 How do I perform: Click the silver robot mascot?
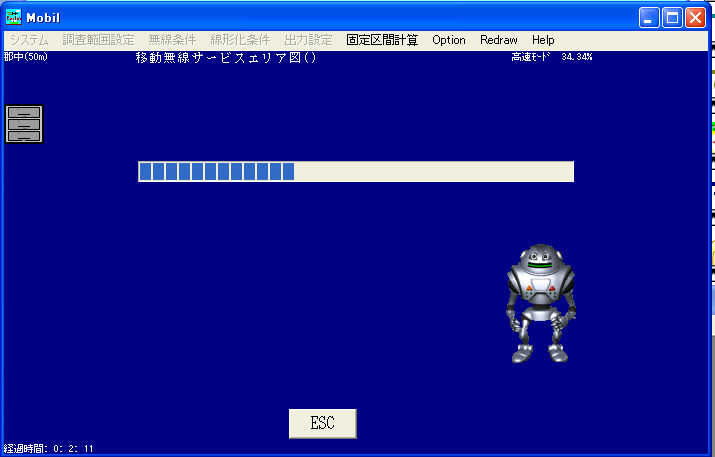(x=541, y=302)
